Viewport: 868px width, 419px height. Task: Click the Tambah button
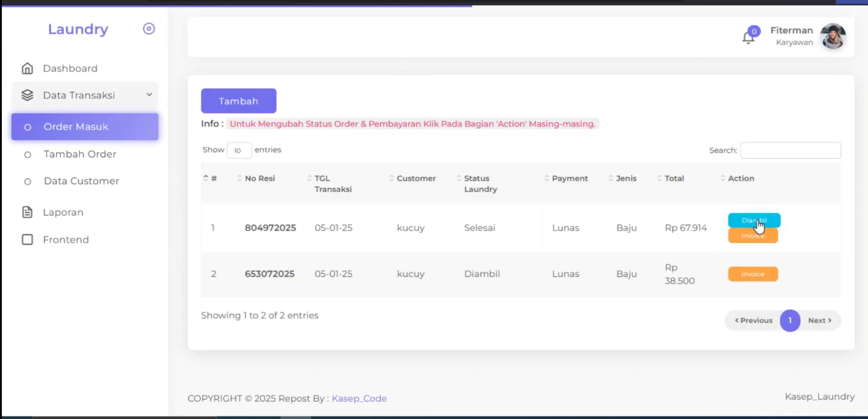click(239, 101)
